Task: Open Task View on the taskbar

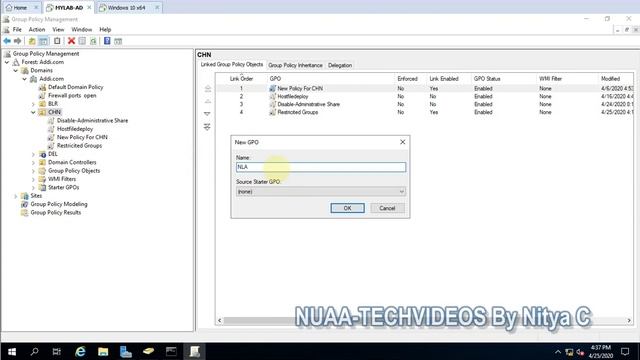Action: 57,351
